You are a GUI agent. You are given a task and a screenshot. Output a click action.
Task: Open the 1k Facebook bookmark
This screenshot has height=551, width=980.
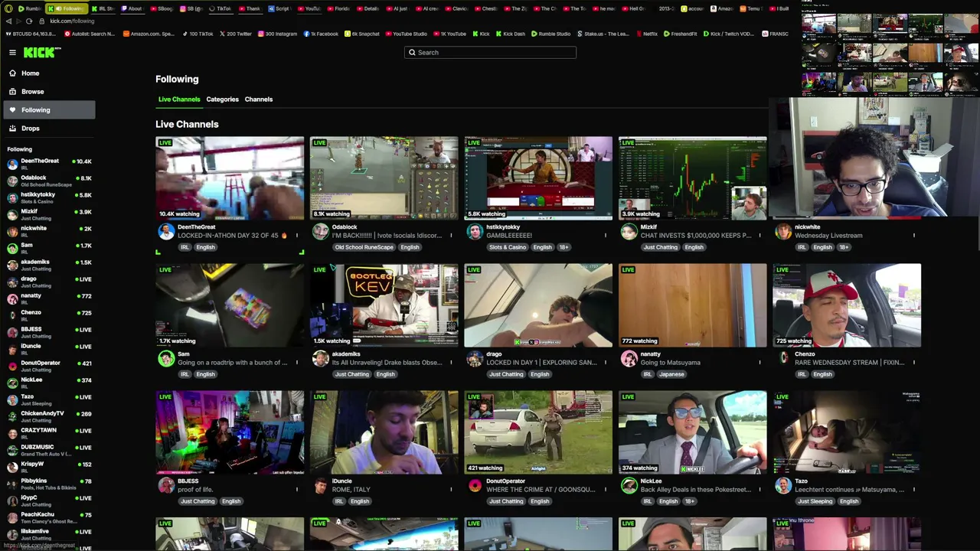[x=321, y=34]
